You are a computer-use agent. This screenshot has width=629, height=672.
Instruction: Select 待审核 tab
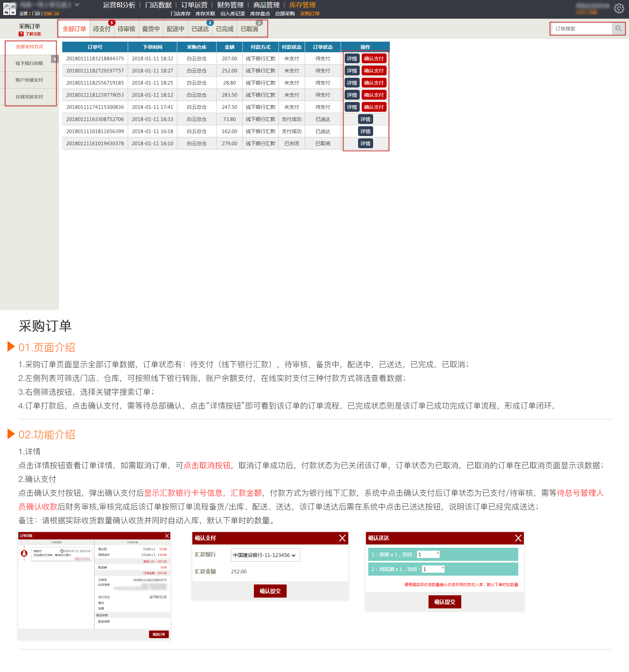pyautogui.click(x=126, y=29)
